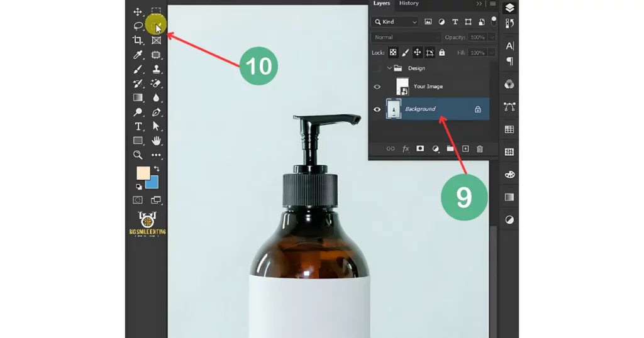Reset to default black and white colors
644x338 pixels.
[x=139, y=187]
